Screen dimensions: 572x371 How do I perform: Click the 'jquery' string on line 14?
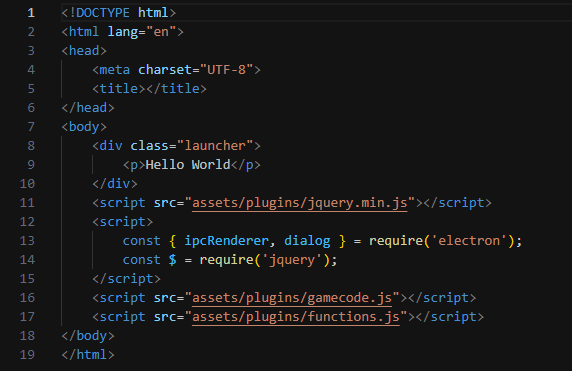[x=292, y=260]
